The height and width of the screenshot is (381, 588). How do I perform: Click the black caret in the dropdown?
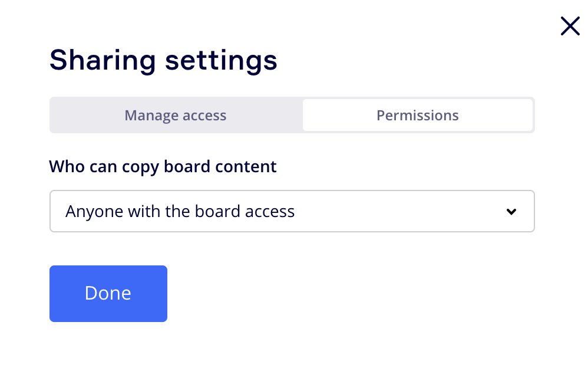tap(511, 212)
